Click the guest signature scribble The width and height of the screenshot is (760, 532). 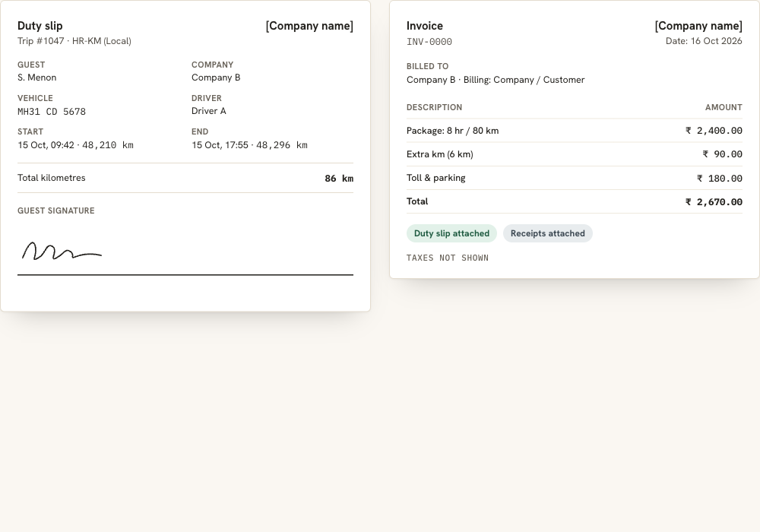point(62,251)
